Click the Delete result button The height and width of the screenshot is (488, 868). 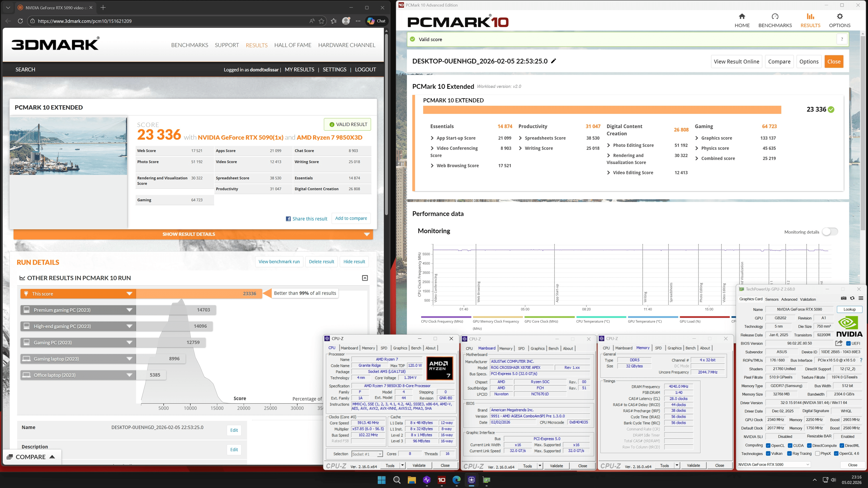321,261
